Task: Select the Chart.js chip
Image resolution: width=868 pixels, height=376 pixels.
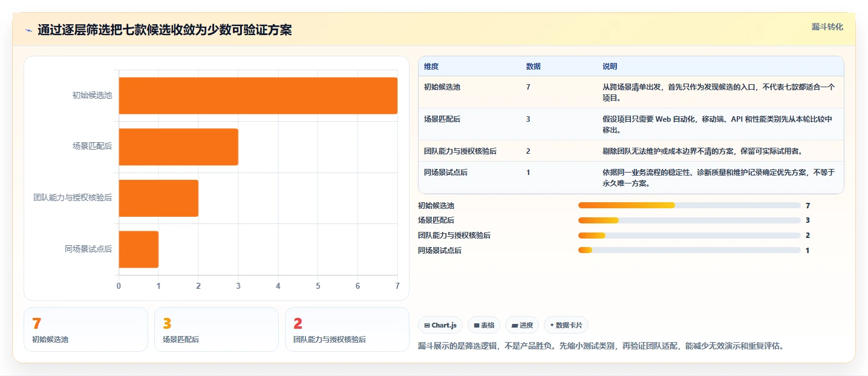Action: (x=440, y=325)
